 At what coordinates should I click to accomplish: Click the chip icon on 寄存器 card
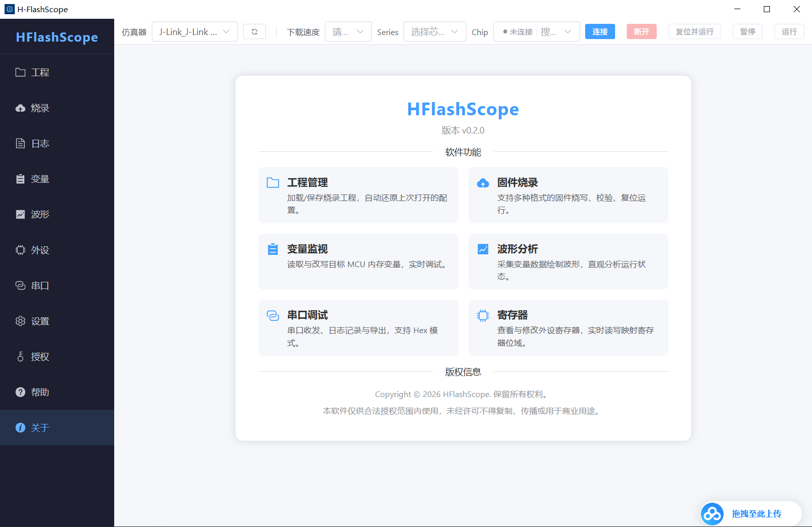(x=483, y=315)
